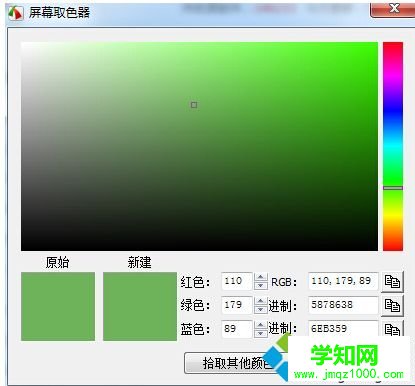Decrease the 蓝色 value with down arrow
Image resolution: width=415 pixels, height=386 pixels.
pyautogui.click(x=261, y=333)
